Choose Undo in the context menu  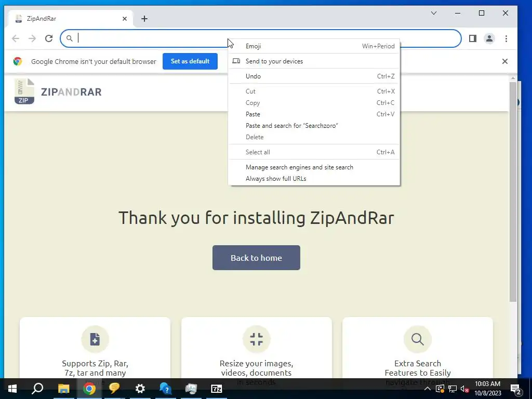tap(314, 76)
